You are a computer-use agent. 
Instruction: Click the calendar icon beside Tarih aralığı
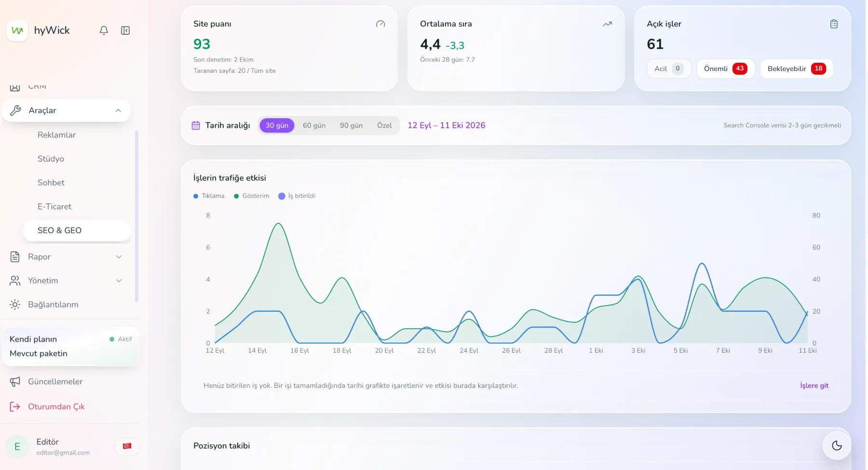point(196,125)
